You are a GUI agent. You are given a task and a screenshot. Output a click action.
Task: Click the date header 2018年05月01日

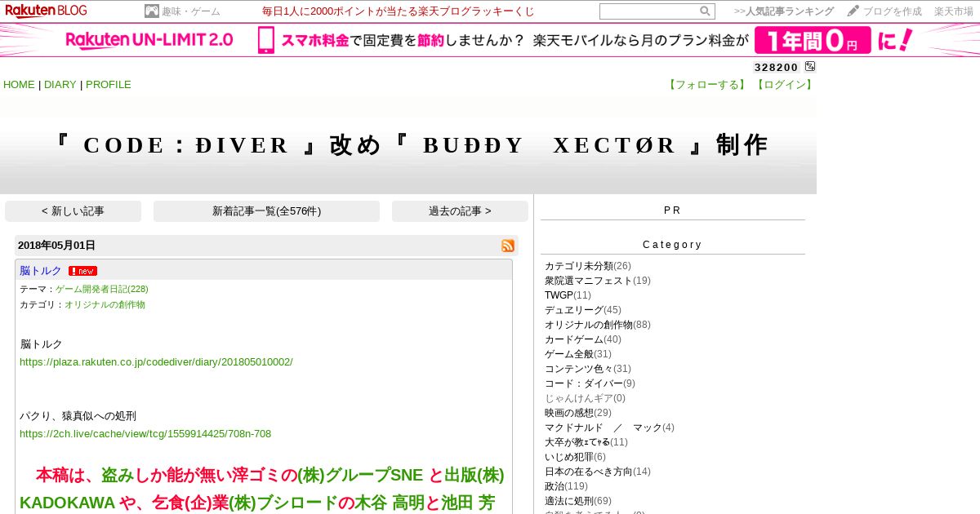click(x=56, y=246)
